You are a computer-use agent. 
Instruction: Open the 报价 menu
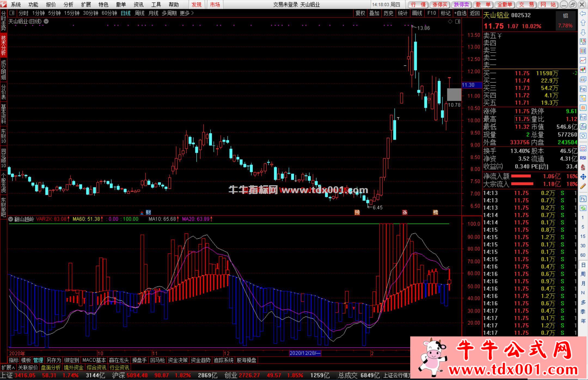tap(51, 5)
